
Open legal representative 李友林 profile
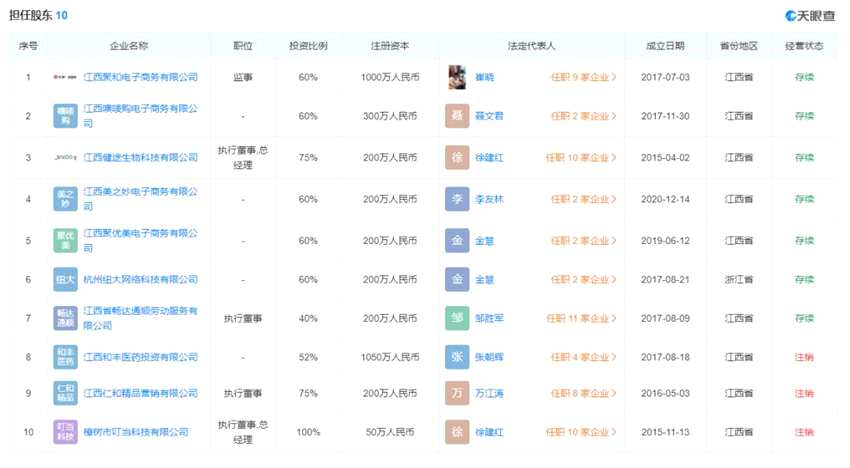coord(489,199)
